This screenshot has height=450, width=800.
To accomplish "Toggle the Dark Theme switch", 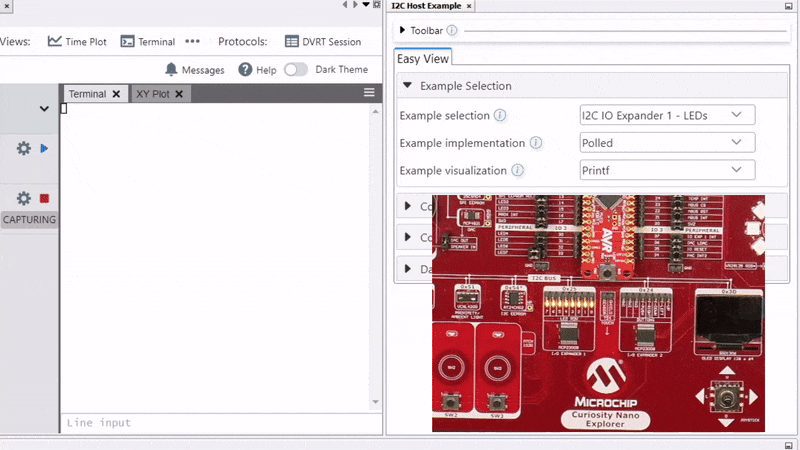I will (x=296, y=70).
